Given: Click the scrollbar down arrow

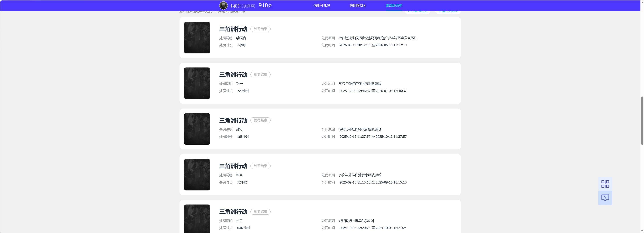Looking at the screenshot, I should pyautogui.click(x=642, y=231).
